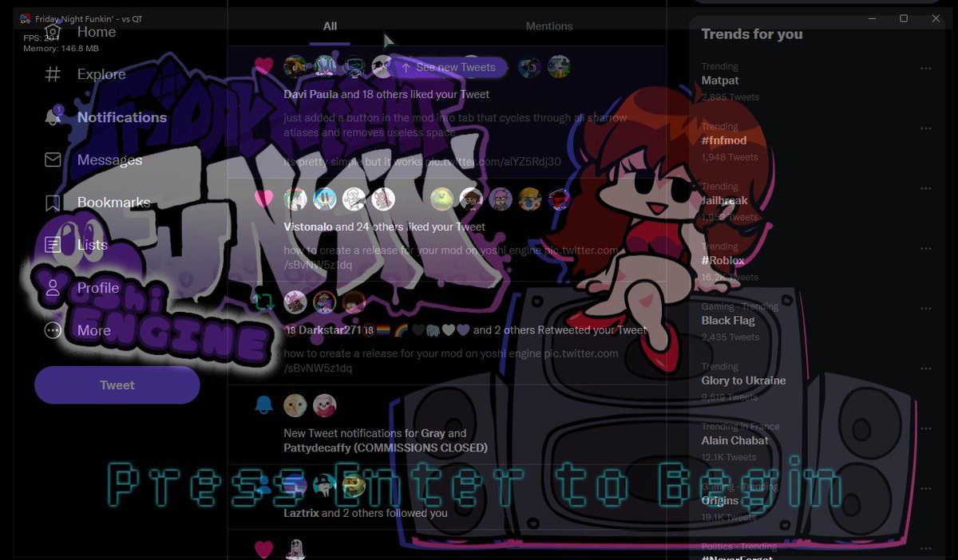Open more options for Alain Chabat trend

pyautogui.click(x=926, y=428)
